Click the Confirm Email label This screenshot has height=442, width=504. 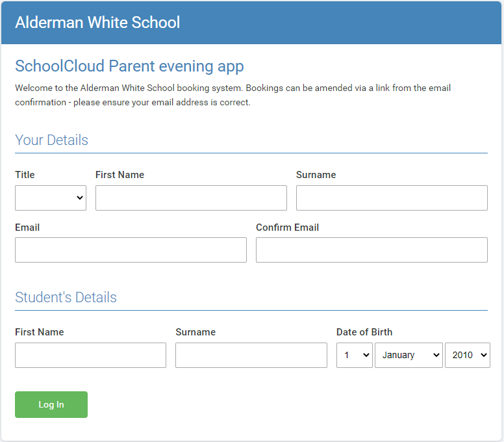click(x=287, y=227)
